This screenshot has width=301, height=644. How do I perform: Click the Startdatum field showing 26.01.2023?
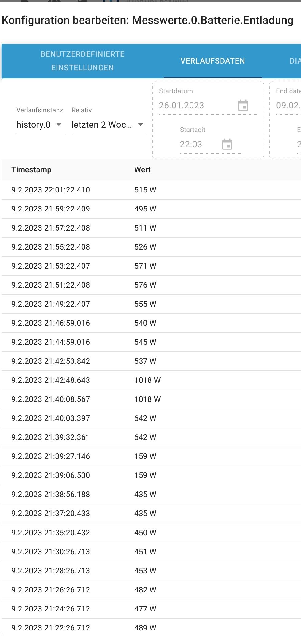(197, 105)
